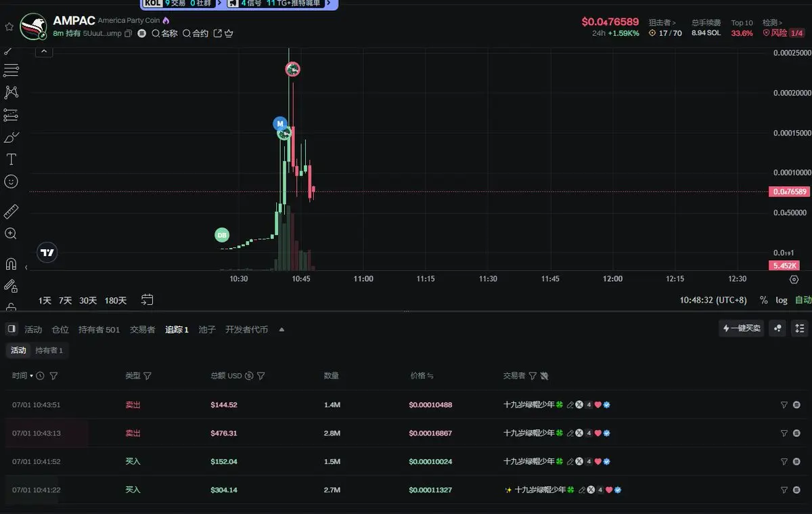
Task: Open 狙击者 details
Action: coord(662,22)
